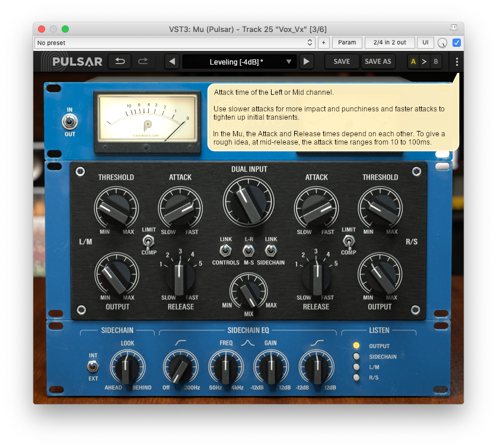Click the L/M ATTACK knob

coord(180,209)
